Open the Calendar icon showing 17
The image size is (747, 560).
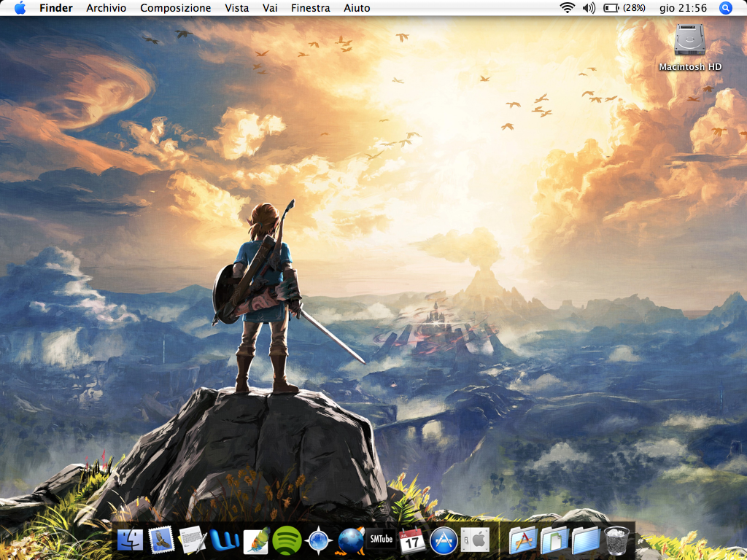pos(412,540)
